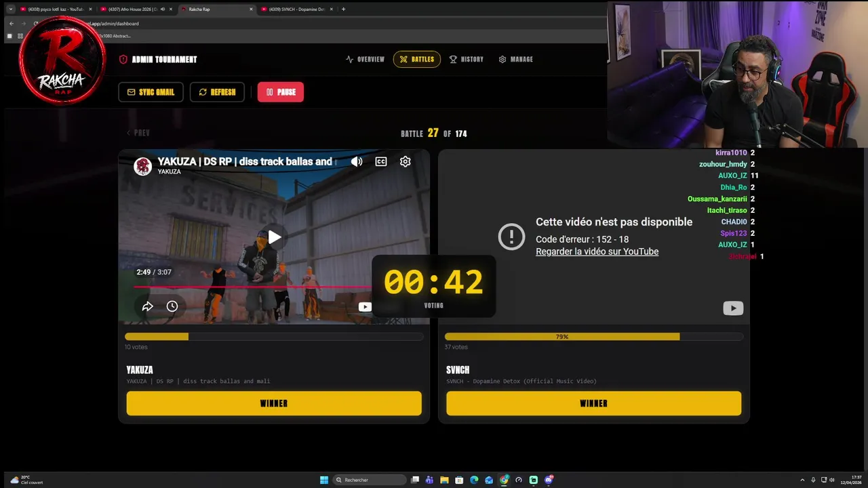Click the YAKUZA vote progress bar
The height and width of the screenshot is (488, 868).
coord(274,337)
